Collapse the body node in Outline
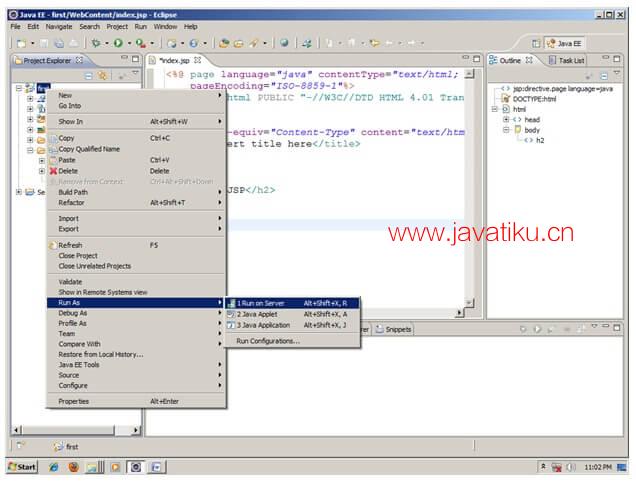The image size is (636, 485). click(x=506, y=130)
